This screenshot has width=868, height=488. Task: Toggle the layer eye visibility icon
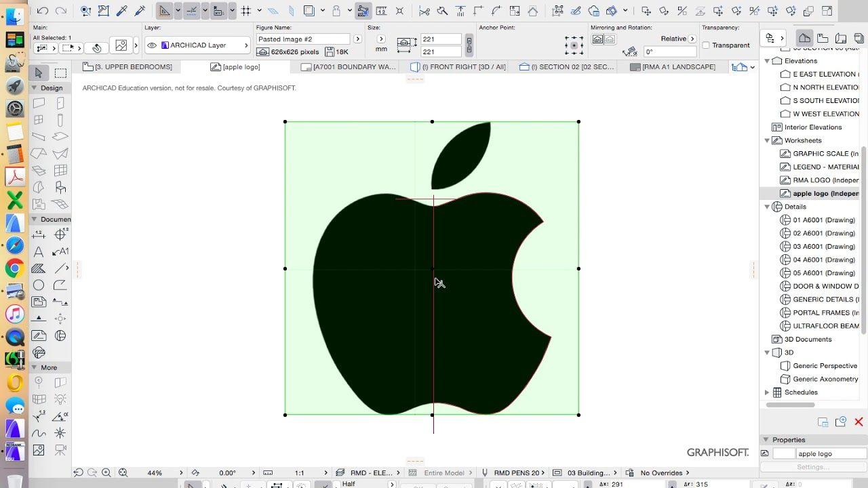[x=152, y=45]
